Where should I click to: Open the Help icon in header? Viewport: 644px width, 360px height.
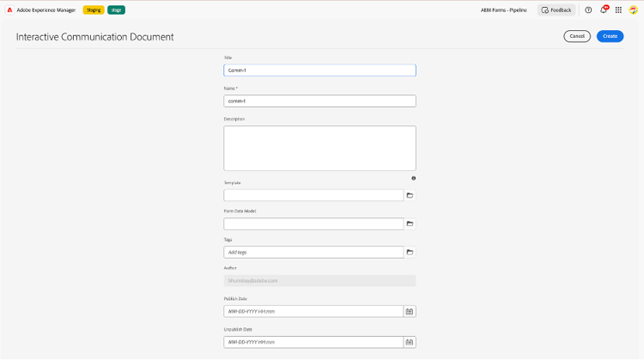pyautogui.click(x=588, y=10)
